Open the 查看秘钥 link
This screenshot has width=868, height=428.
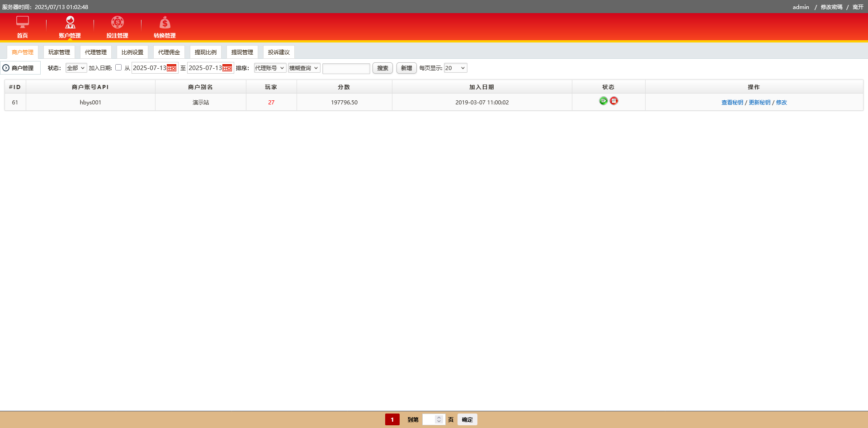(x=732, y=103)
